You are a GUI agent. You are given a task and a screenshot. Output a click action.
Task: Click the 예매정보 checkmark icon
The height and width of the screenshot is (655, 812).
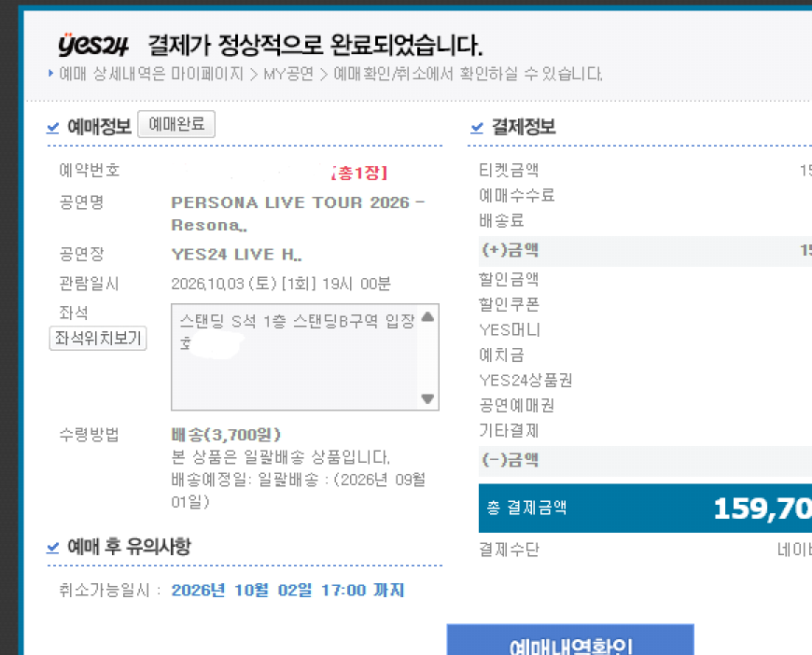click(53, 127)
